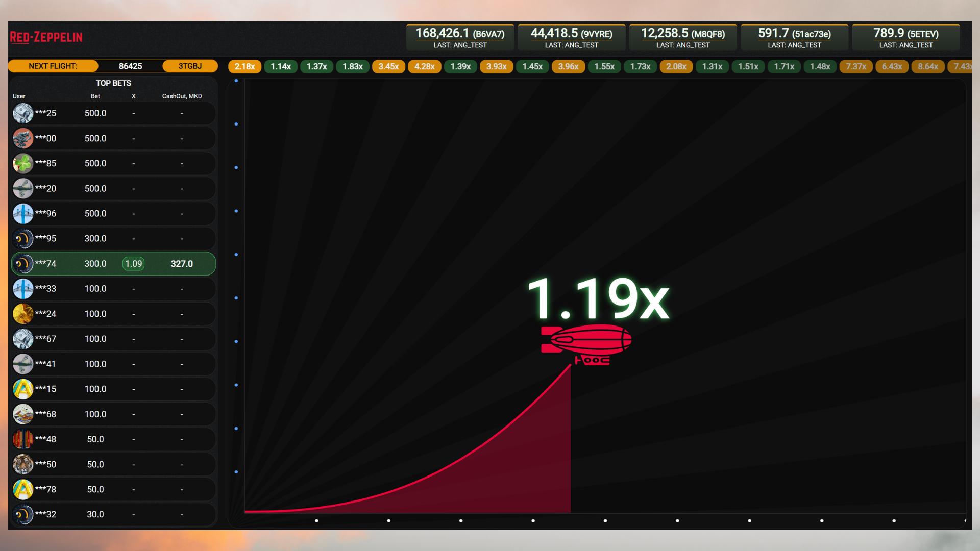Viewport: 980px width, 551px height.
Task: Open the 789.9 5ETEV jackpot panel
Action: [x=905, y=38]
